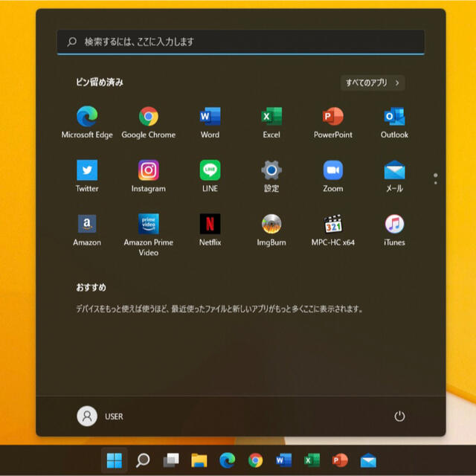The image size is (476, 476).
Task: Open Word from the taskbar
Action: tap(284, 460)
